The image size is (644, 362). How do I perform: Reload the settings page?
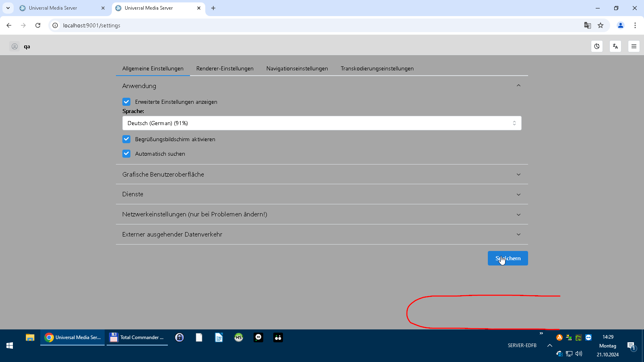(38, 25)
